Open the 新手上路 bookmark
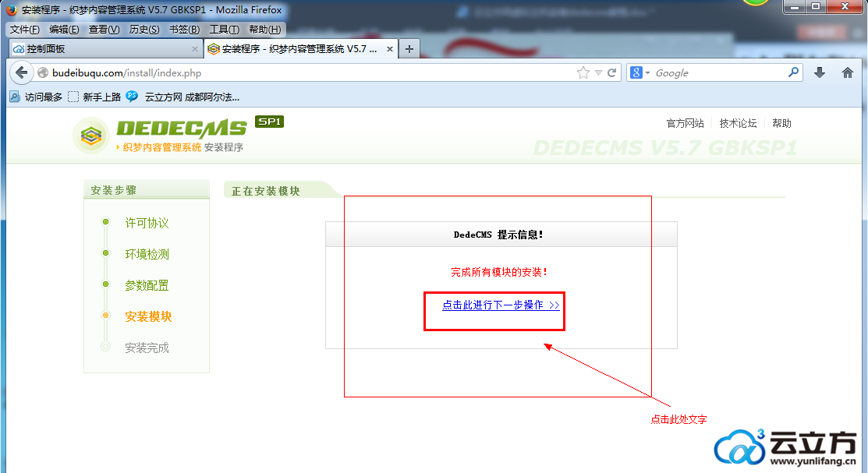This screenshot has height=473, width=868. coord(94,97)
